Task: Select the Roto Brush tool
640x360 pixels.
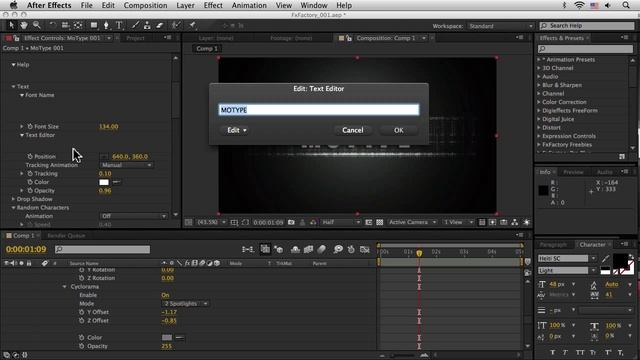Action: click(x=176, y=25)
